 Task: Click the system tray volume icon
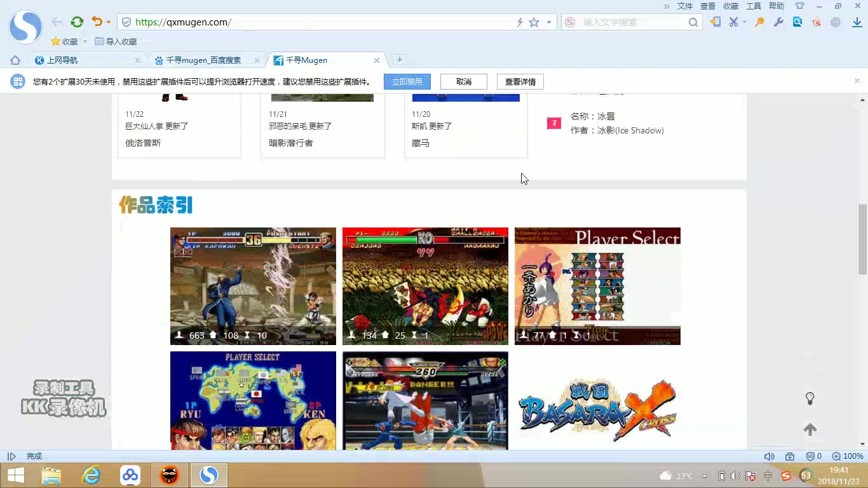click(x=735, y=476)
